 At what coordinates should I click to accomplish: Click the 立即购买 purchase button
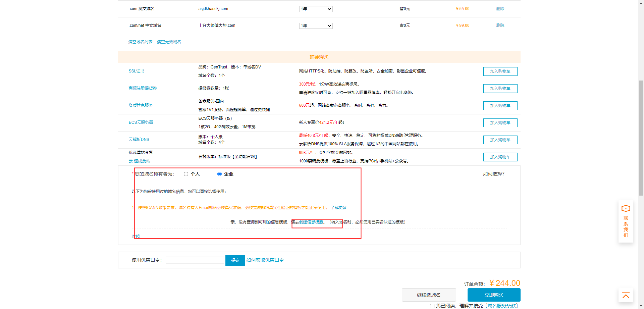pyautogui.click(x=494, y=295)
